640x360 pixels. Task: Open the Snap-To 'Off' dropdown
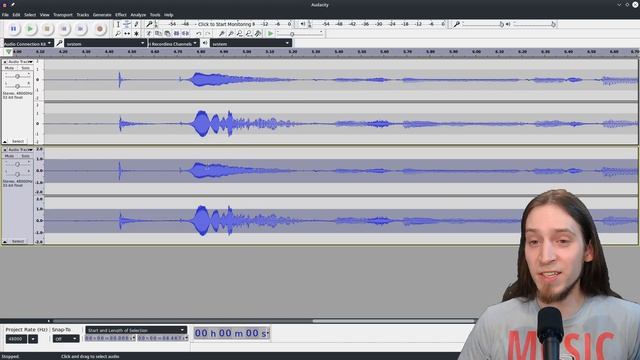(x=66, y=339)
